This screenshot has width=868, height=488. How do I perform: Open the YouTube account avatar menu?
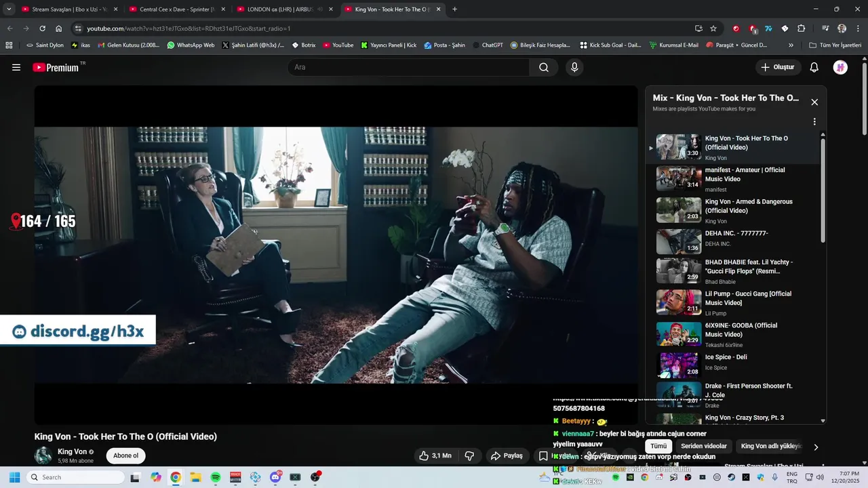(x=840, y=67)
